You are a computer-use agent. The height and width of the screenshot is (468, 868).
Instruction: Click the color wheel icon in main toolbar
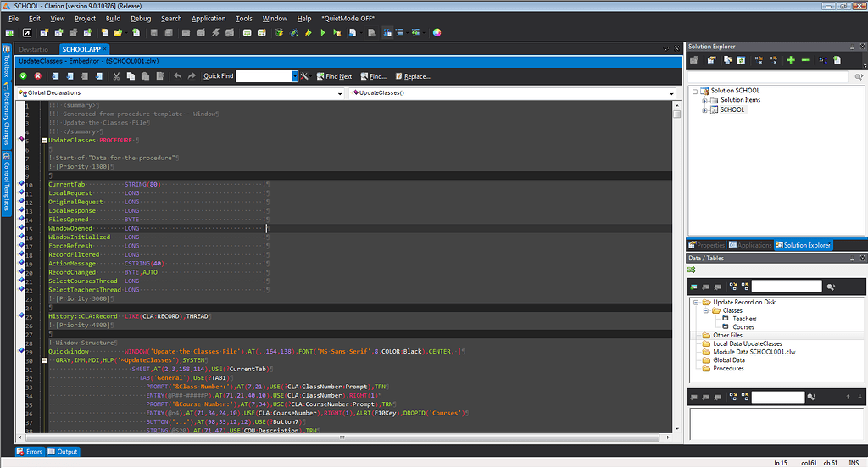pyautogui.click(x=437, y=33)
